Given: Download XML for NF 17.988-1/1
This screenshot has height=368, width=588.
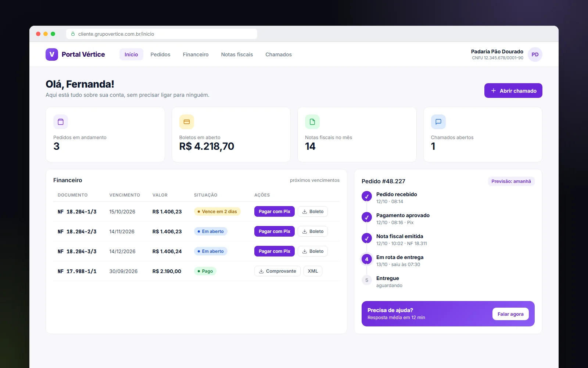Looking at the screenshot, I should point(313,271).
